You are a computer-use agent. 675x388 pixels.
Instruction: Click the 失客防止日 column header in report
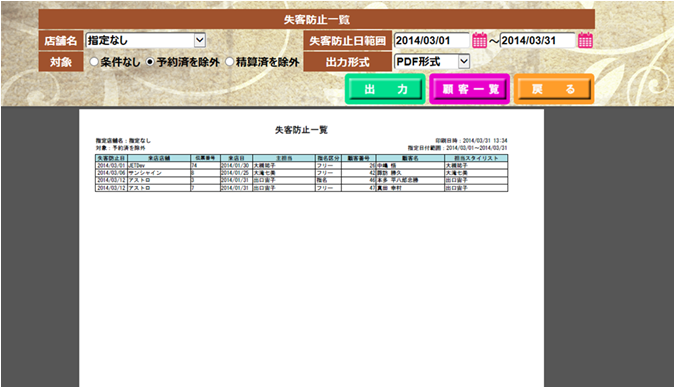tap(111, 158)
